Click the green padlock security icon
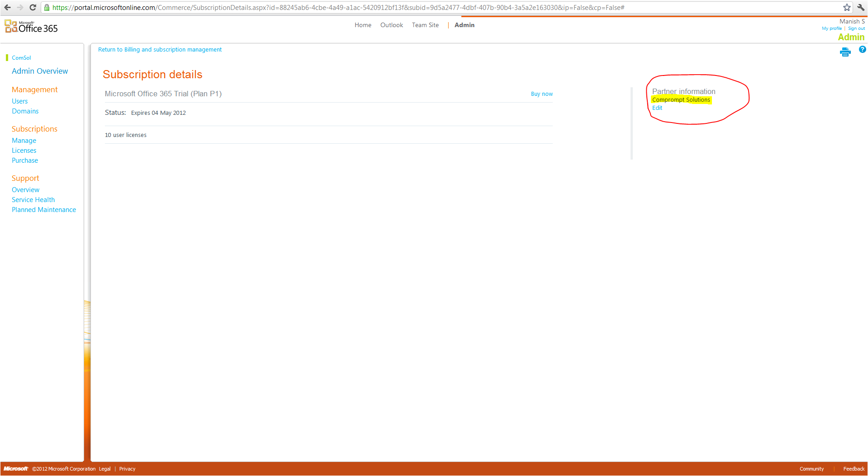 [x=47, y=7]
